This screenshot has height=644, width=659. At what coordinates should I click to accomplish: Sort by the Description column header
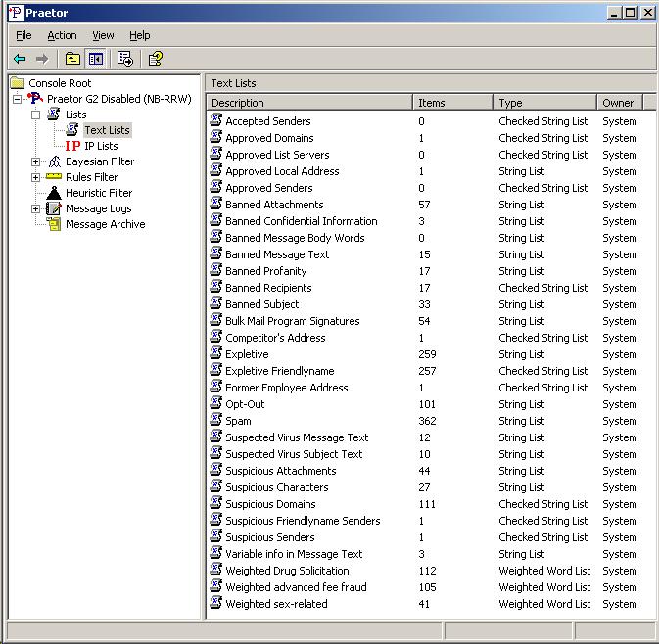(309, 103)
